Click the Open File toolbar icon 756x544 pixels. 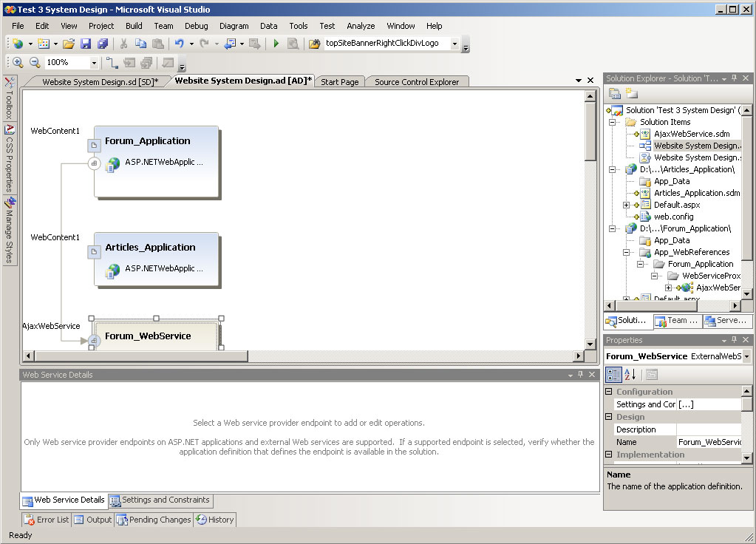coord(69,44)
